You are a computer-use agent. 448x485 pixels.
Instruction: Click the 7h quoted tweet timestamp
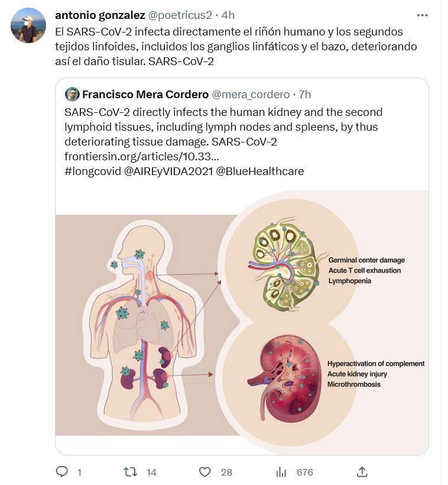(x=305, y=94)
